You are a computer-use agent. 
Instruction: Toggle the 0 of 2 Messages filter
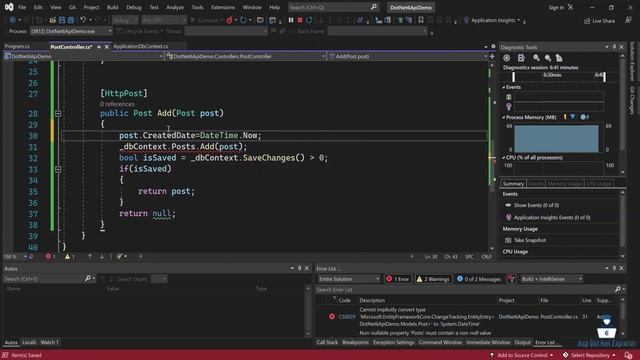click(478, 279)
